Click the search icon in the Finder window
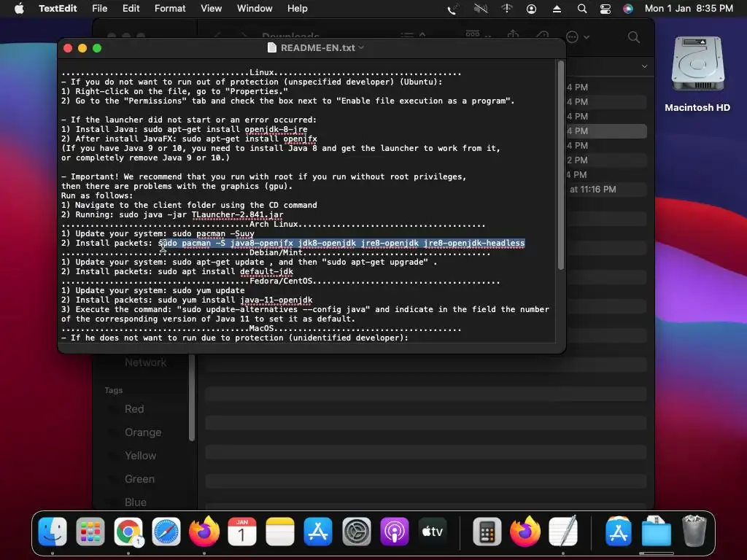The width and height of the screenshot is (747, 560). 634,37
